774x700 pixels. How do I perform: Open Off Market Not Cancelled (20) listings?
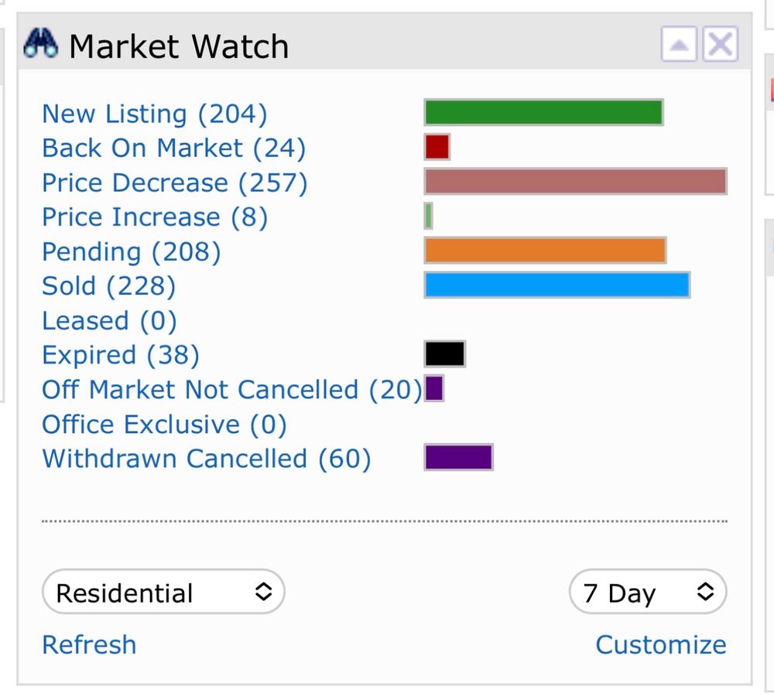[x=232, y=390]
